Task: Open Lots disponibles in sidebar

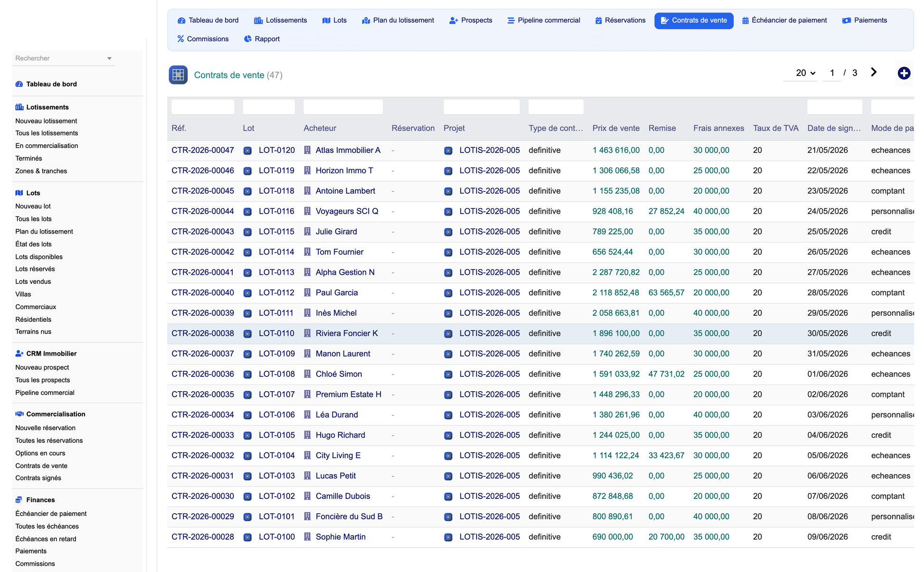Action: [x=39, y=257]
